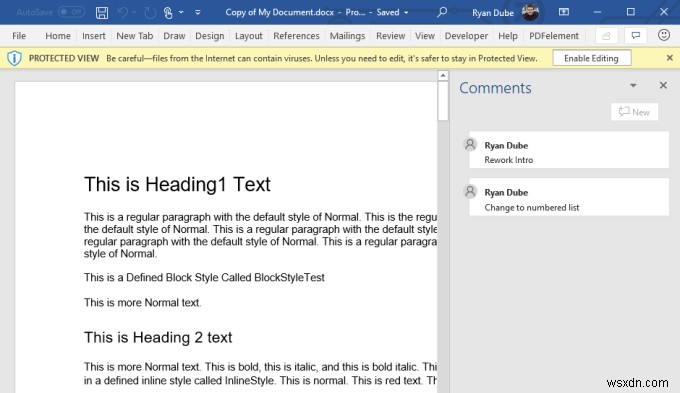Click the Ryan Dube account picture

coord(530,12)
